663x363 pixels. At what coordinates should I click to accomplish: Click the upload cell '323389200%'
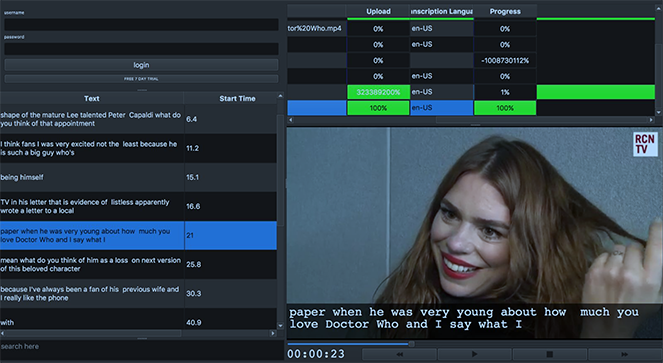pos(378,92)
